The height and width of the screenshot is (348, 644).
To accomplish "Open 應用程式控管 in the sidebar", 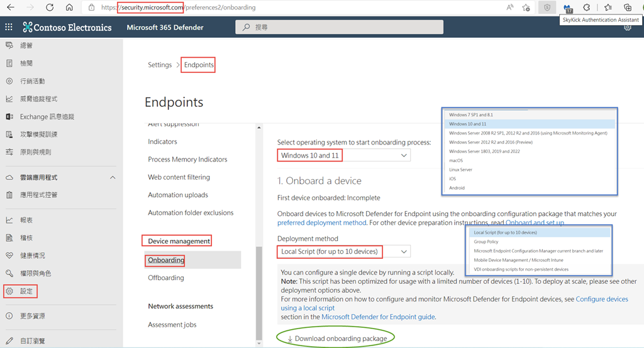I will click(38, 195).
